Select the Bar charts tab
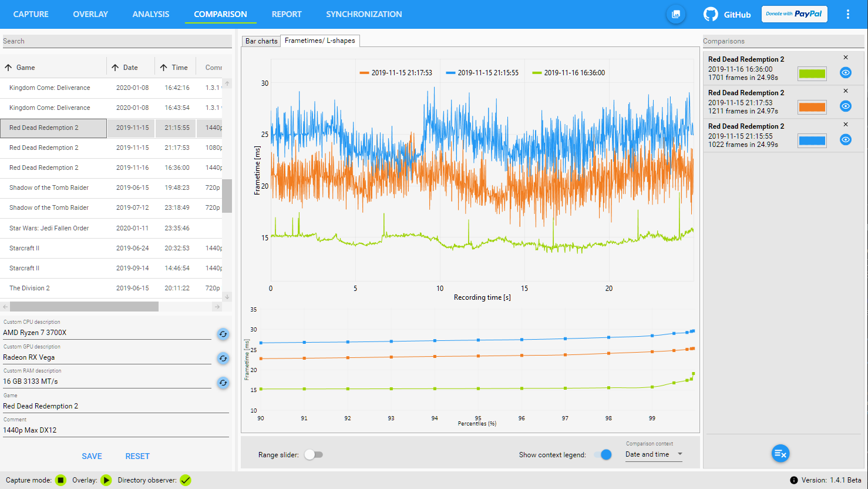 click(261, 41)
